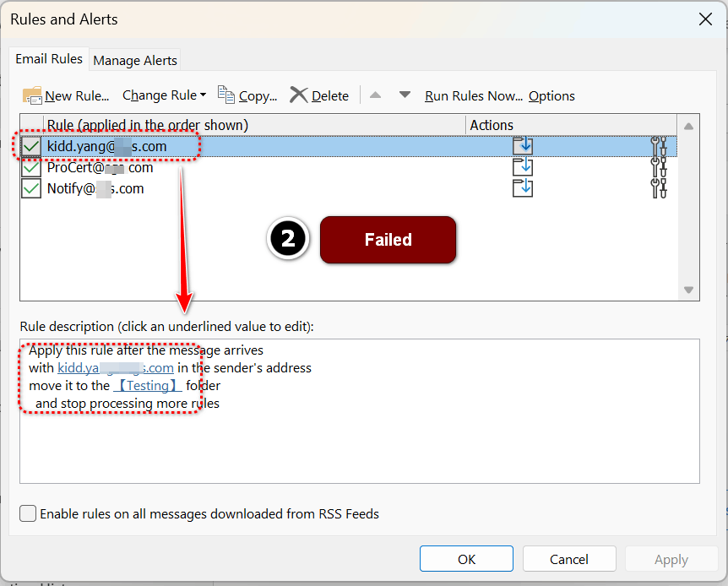Uncheck the ProCert rule checkbox
728x586 pixels.
tap(31, 167)
